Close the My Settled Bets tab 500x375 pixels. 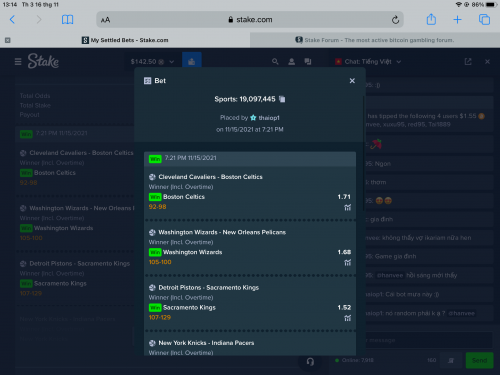[x=8, y=40]
